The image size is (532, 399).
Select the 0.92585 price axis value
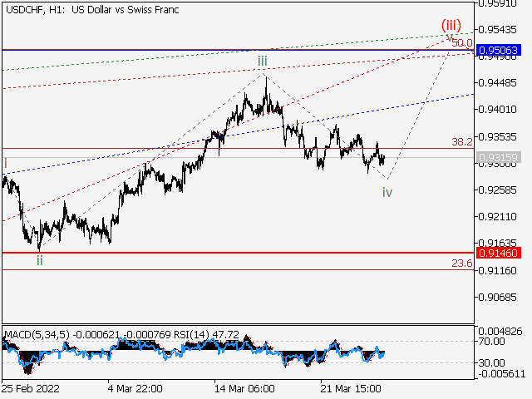tap(497, 190)
